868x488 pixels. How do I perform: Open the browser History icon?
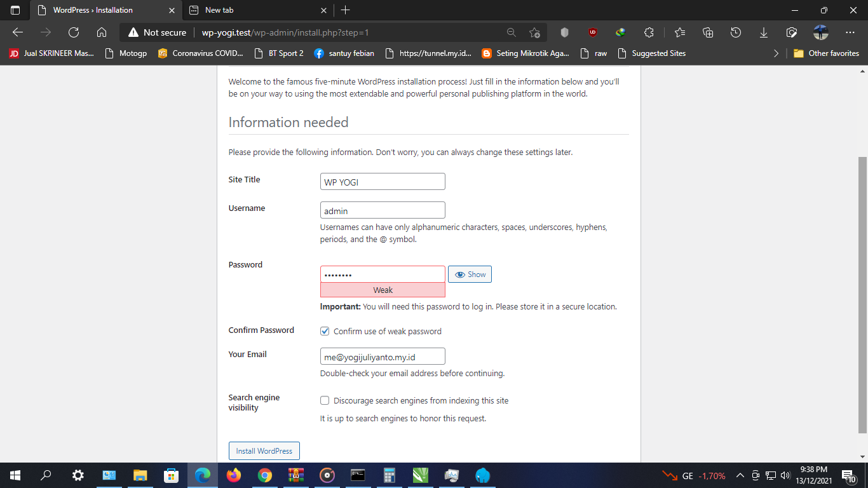(x=736, y=32)
